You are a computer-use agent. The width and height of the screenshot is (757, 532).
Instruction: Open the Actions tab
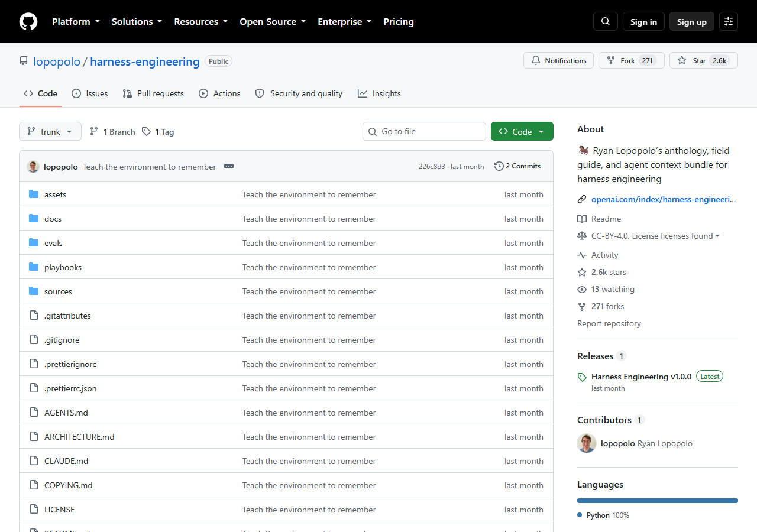click(x=219, y=93)
